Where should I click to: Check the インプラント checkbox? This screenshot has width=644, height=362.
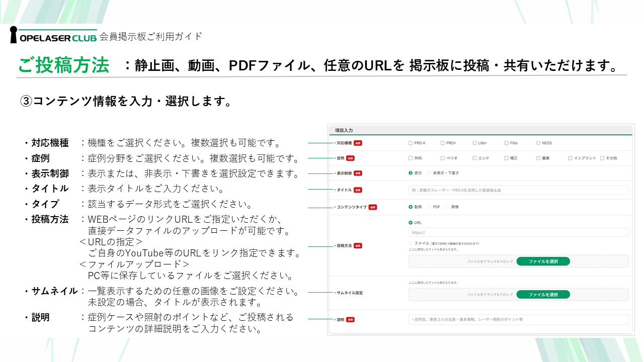pyautogui.click(x=570, y=158)
